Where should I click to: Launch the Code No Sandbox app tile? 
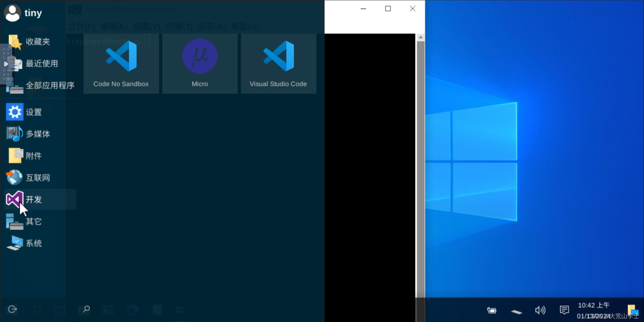click(x=121, y=64)
